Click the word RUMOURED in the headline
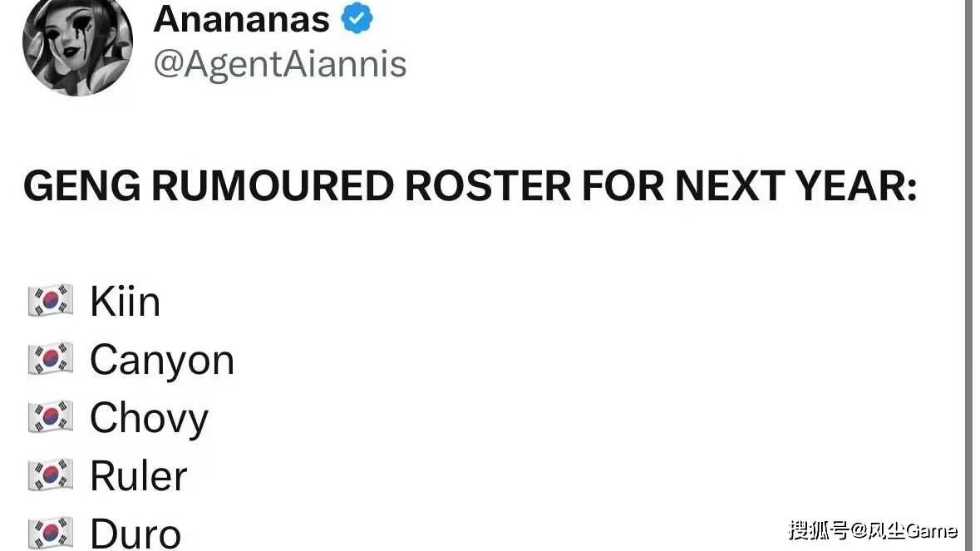Viewport: 980px width, 551px height. [272, 187]
